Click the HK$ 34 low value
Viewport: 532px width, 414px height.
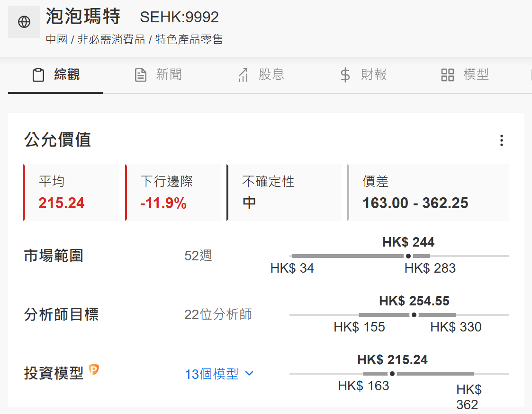point(292,268)
